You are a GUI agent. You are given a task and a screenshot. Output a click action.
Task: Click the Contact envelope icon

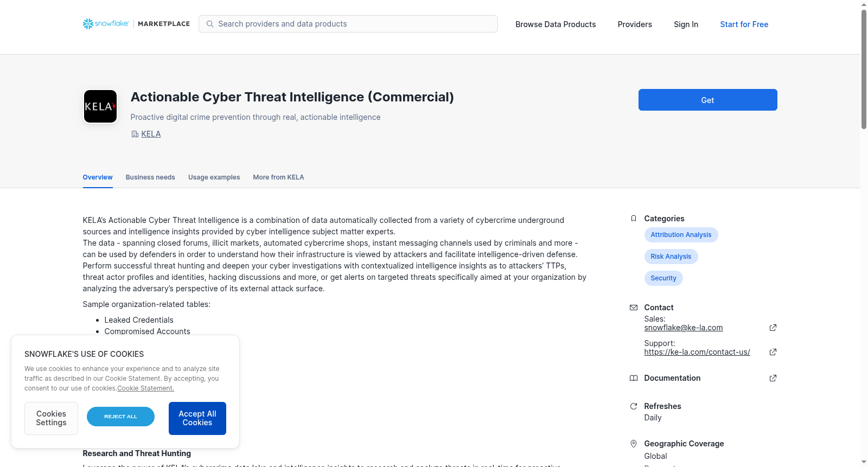634,308
